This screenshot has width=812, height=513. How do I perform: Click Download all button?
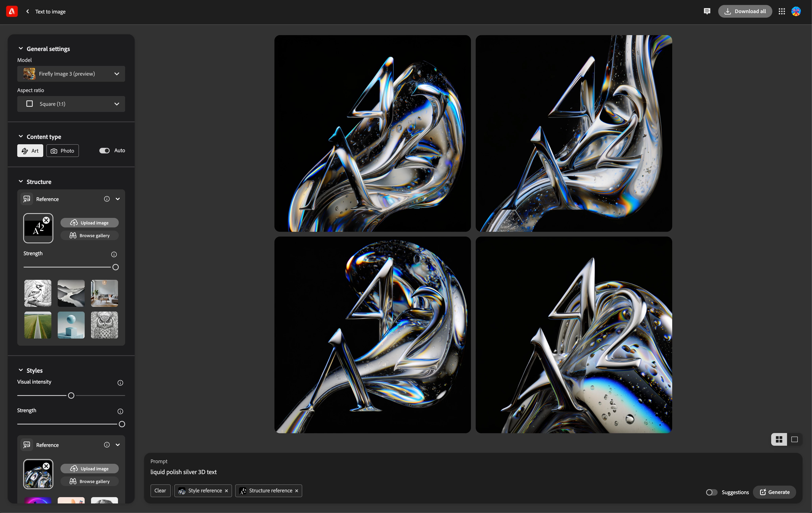(745, 11)
